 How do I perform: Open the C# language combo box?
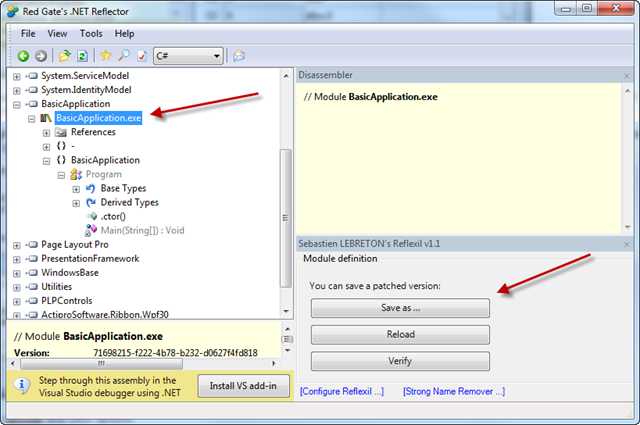188,56
